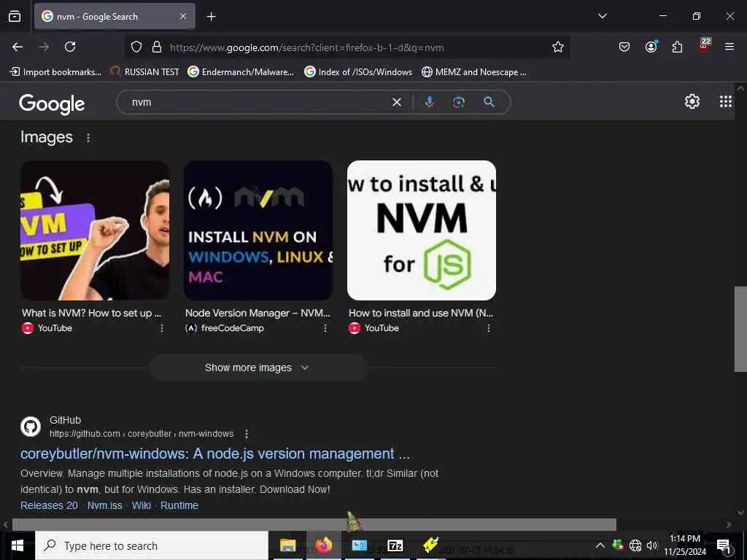Expand Show more images
Viewport: 747px width, 560px height.
(258, 367)
